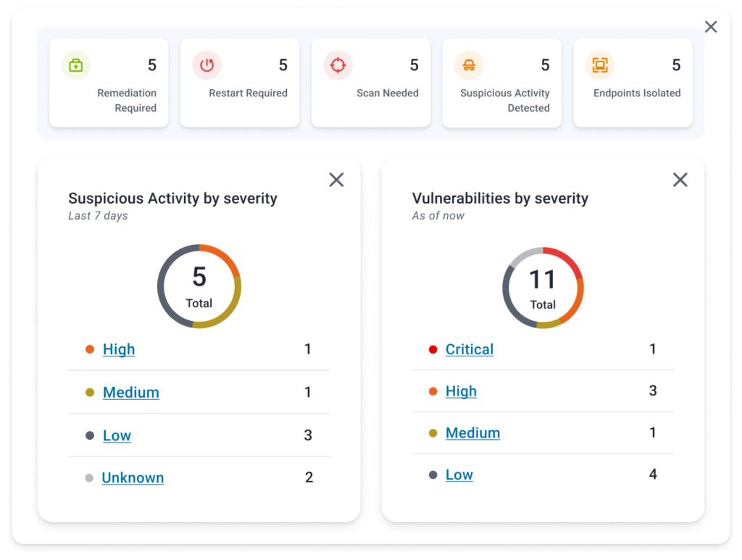Open Unknown severity suspicious activity link
The image size is (742, 560).
pos(133,477)
